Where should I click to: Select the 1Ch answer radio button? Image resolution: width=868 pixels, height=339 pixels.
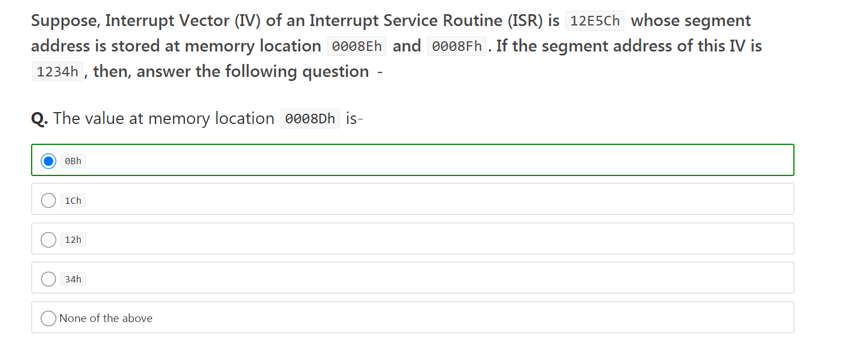pyautogui.click(x=48, y=200)
